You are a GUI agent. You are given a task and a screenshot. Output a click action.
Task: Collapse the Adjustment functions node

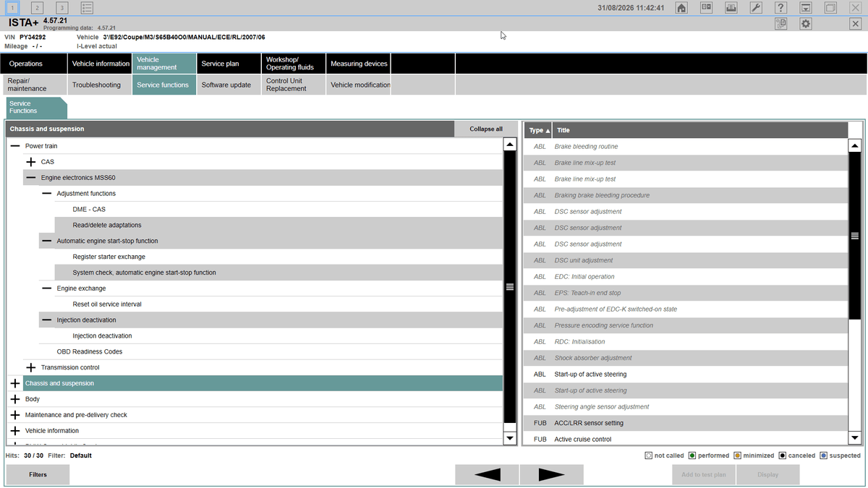[x=47, y=194]
